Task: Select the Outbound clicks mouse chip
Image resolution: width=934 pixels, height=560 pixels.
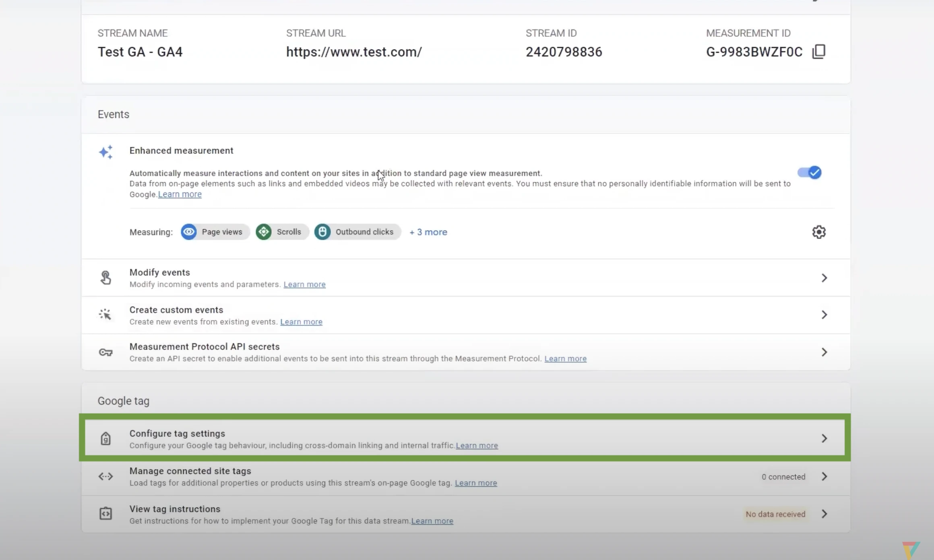Action: pyautogui.click(x=357, y=232)
